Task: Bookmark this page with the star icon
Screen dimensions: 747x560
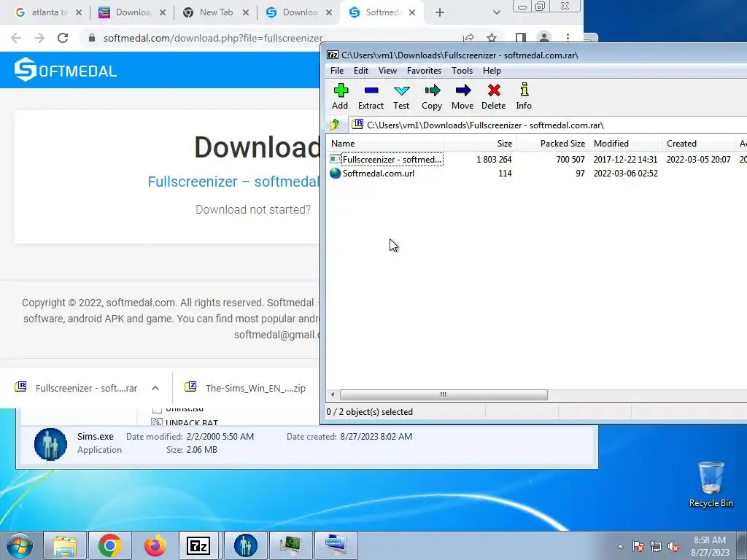Action: [x=492, y=38]
